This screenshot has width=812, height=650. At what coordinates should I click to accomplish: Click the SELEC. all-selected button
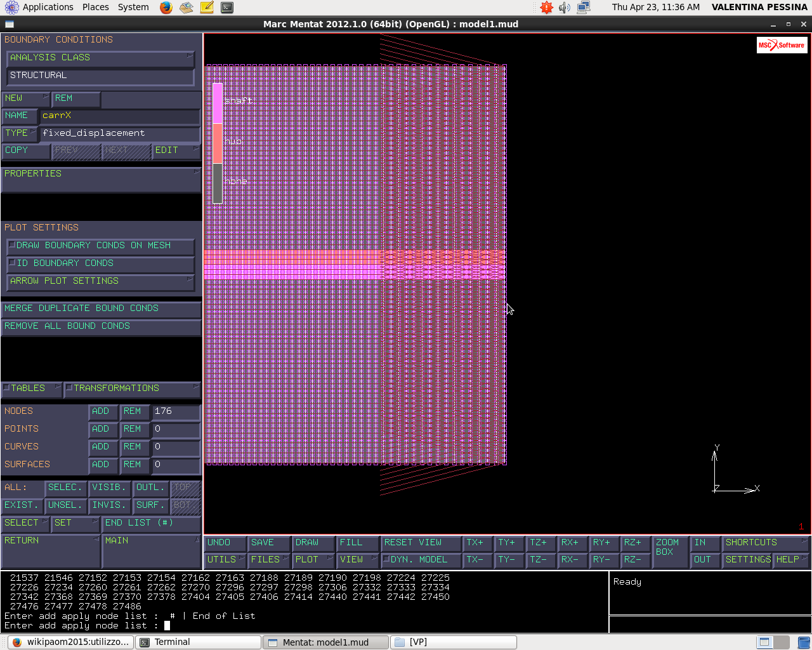click(x=66, y=487)
